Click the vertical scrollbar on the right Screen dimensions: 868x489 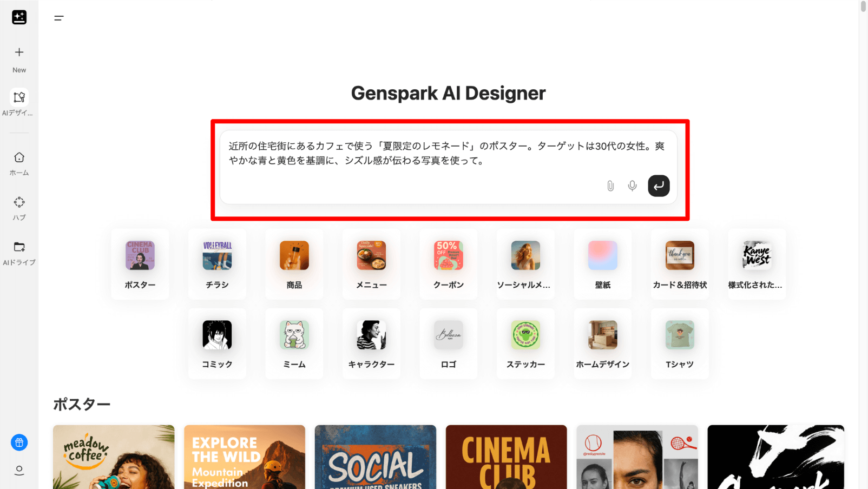tap(863, 6)
